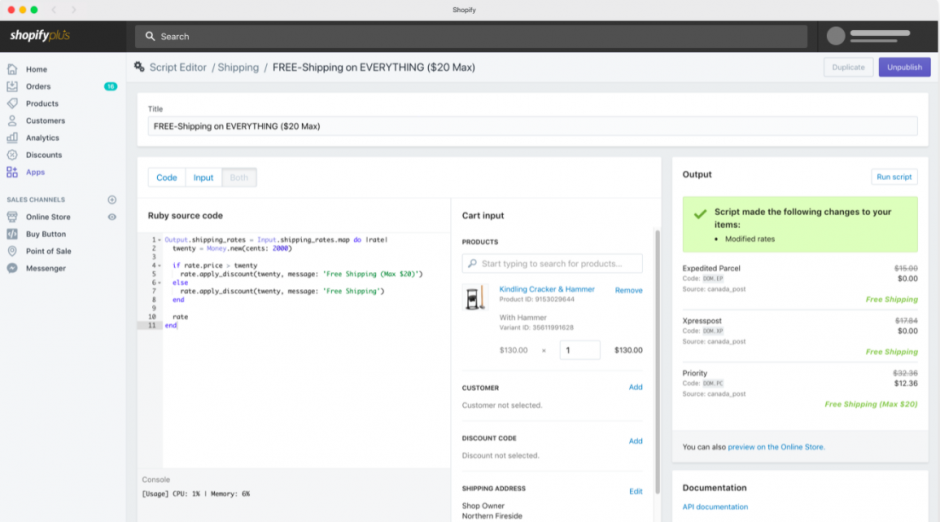
Task: Click the purple Unpublish button
Action: (x=904, y=67)
